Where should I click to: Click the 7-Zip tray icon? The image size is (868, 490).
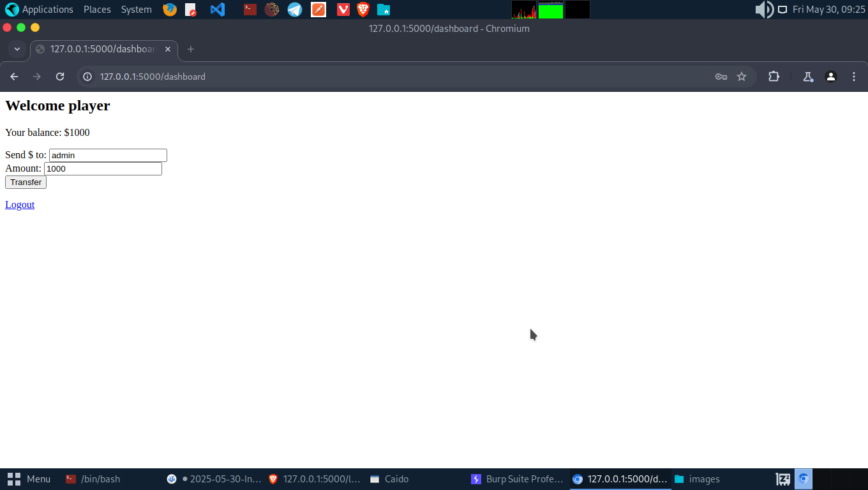783,479
